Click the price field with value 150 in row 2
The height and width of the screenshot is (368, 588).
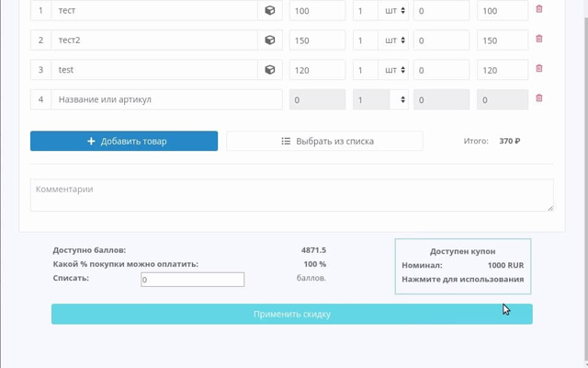317,40
